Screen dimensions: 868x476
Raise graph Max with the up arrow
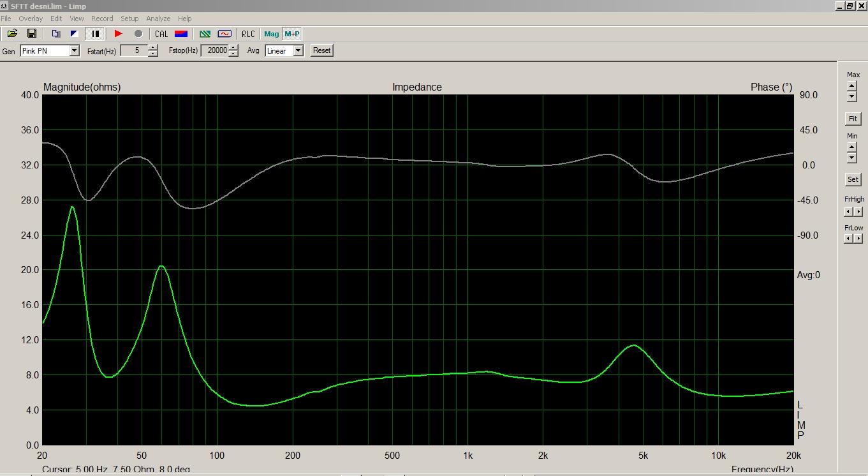click(851, 85)
